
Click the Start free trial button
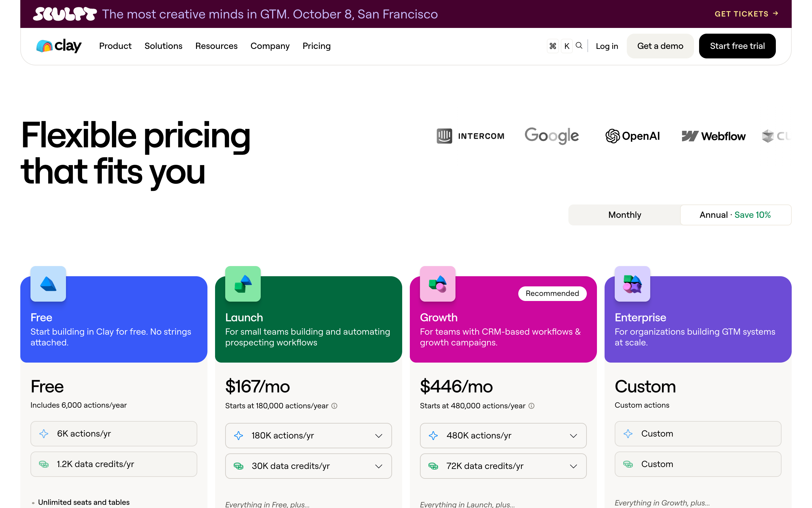(737, 46)
